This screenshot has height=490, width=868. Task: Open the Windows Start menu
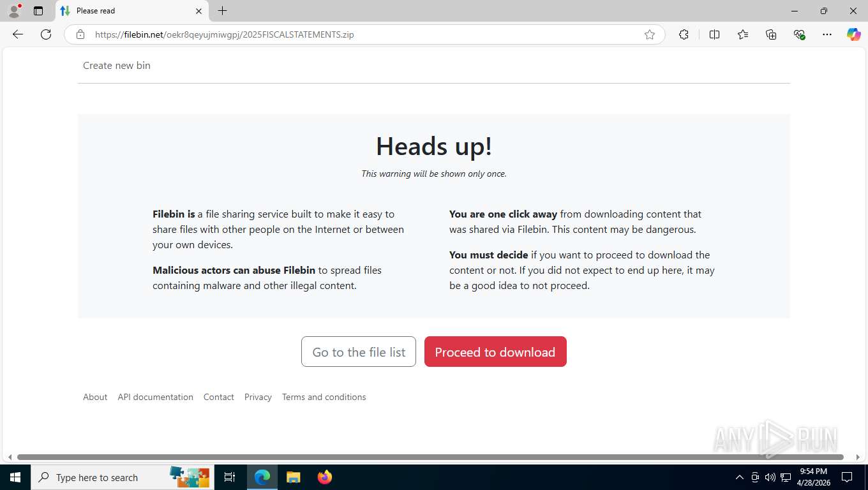point(15,477)
